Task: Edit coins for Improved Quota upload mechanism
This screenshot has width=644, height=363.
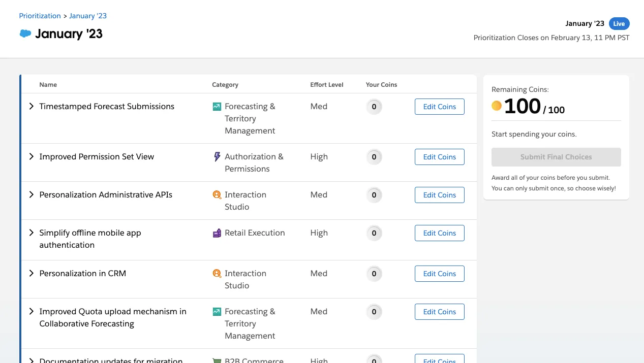Action: click(440, 312)
